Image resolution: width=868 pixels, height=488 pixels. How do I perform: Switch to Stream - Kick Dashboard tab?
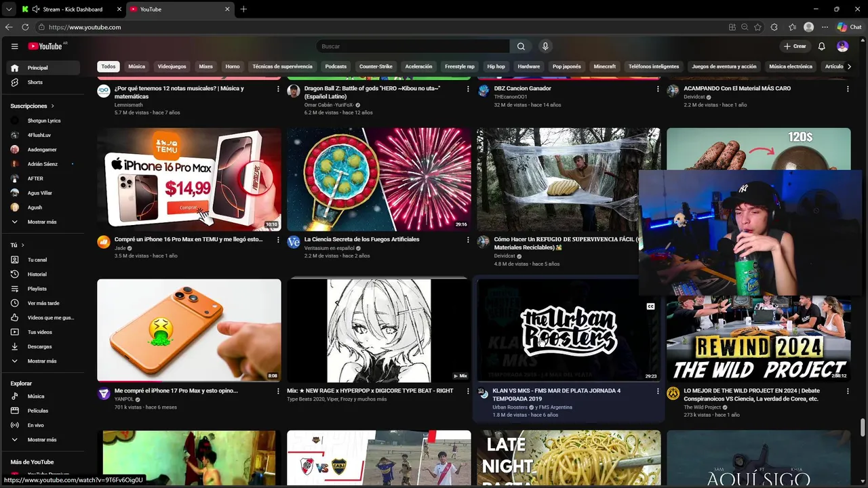[x=71, y=9]
